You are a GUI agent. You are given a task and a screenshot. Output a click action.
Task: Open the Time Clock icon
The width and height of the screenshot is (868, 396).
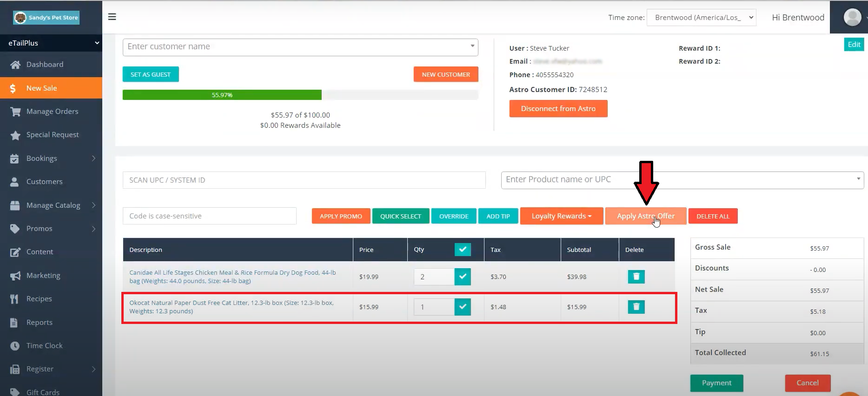coord(15,346)
